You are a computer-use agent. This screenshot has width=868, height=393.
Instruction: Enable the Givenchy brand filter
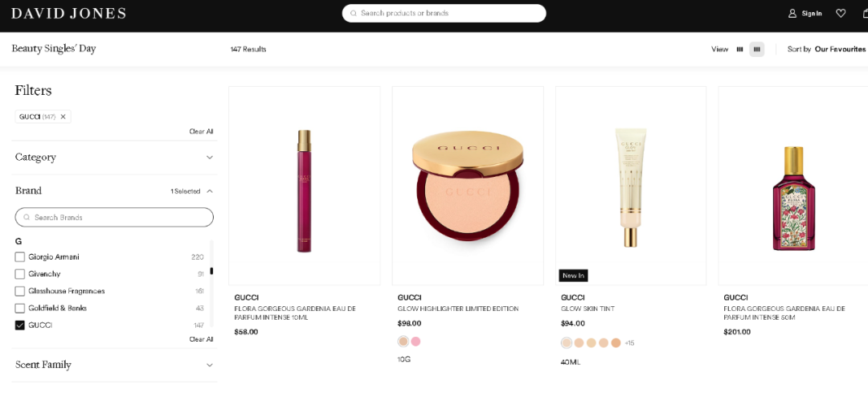coord(20,274)
